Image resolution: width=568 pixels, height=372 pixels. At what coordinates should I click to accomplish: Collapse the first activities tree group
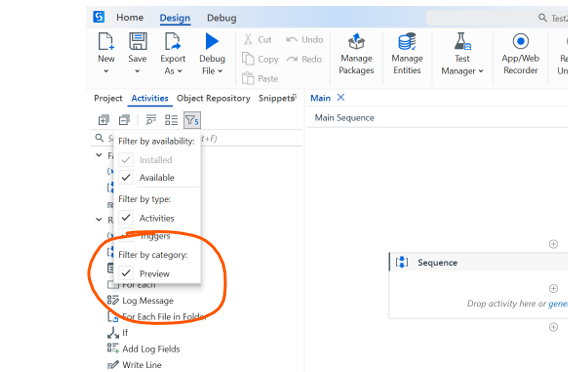(99, 155)
